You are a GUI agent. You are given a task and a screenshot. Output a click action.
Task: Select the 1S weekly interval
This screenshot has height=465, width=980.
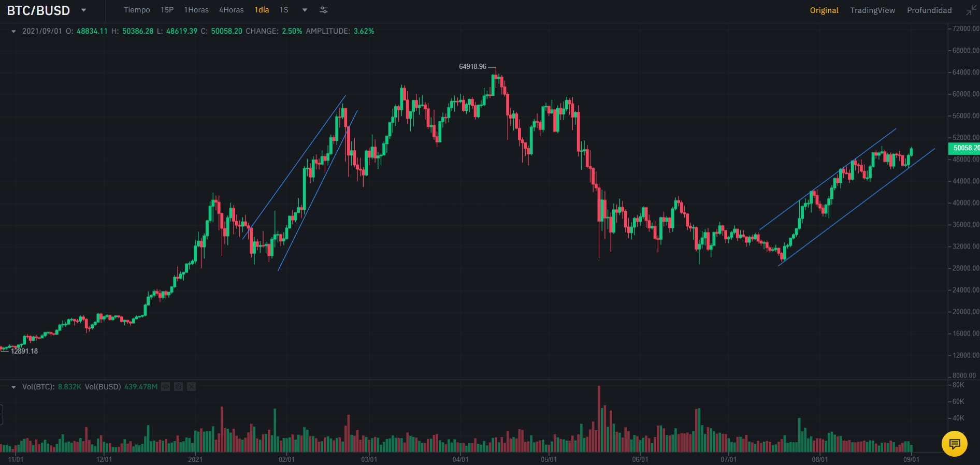(284, 10)
